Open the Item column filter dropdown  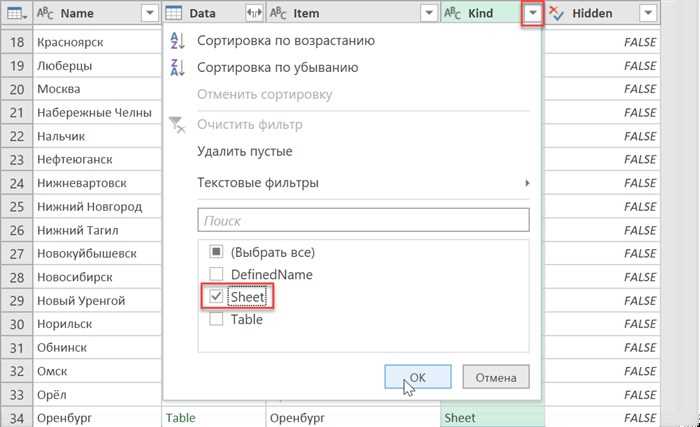[429, 13]
